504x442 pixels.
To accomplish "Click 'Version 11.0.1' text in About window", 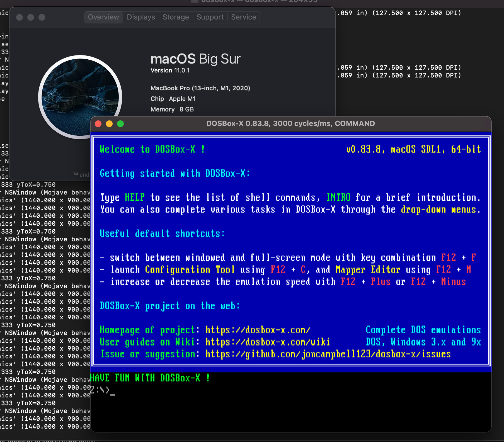I will pos(170,70).
